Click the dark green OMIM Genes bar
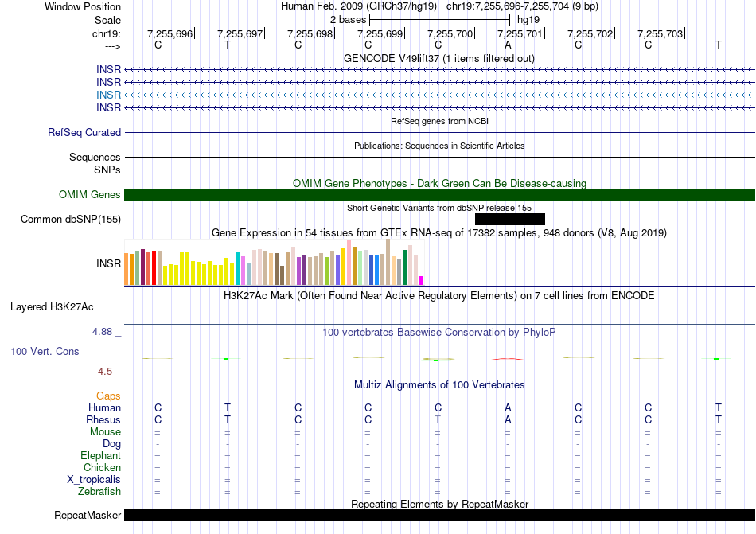The image size is (756, 534). (439, 195)
